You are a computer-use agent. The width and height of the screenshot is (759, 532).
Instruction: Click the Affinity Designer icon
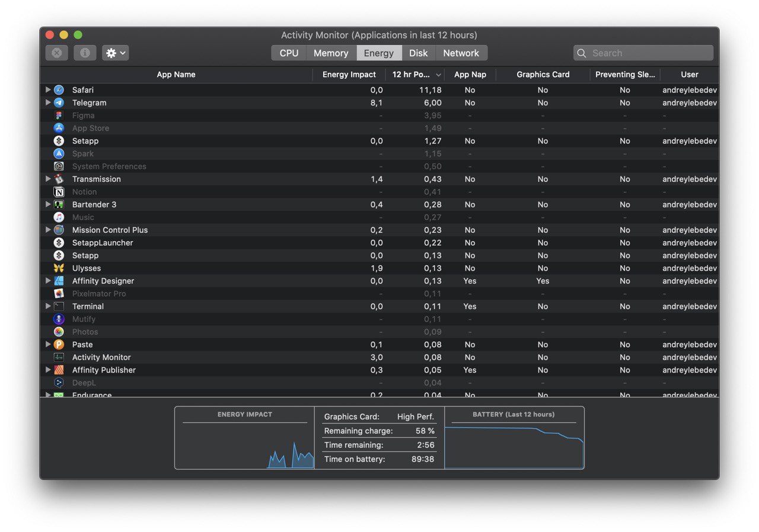point(59,281)
